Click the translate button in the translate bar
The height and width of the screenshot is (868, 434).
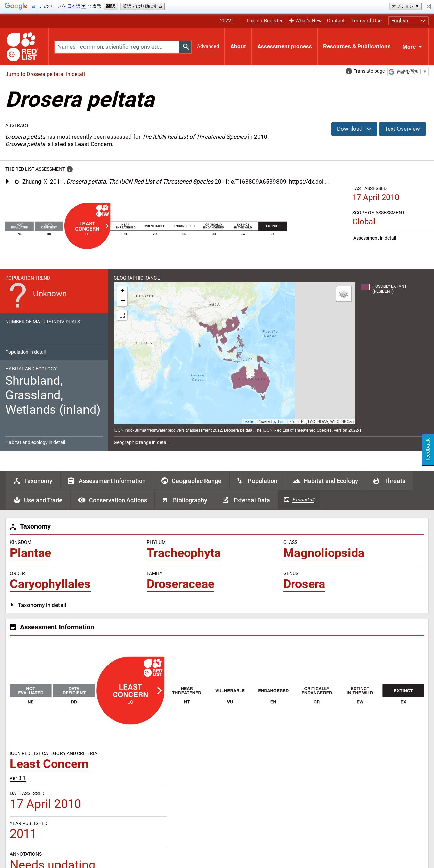tap(111, 6)
